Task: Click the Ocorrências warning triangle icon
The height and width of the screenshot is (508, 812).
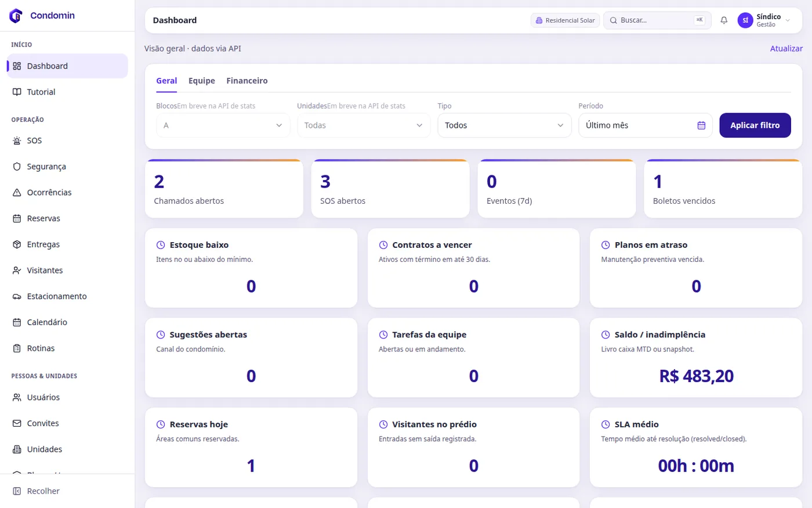Action: tap(17, 192)
